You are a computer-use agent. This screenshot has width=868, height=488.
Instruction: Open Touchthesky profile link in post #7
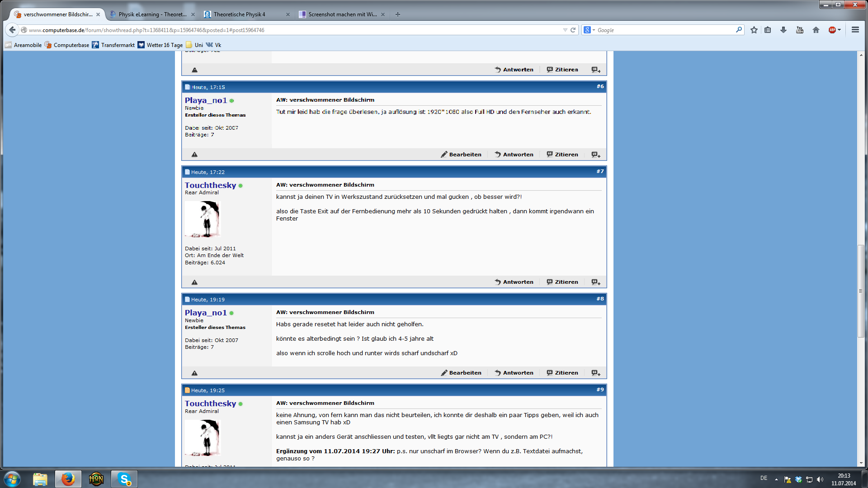pos(210,185)
